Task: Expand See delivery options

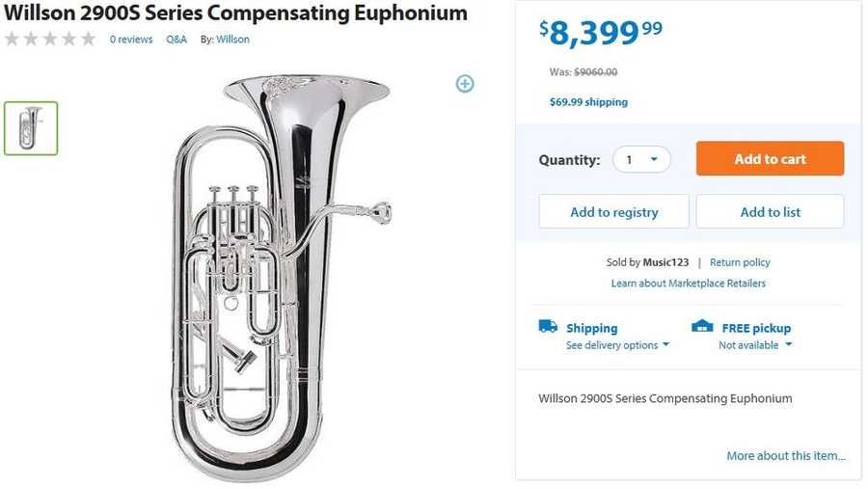Action: click(x=617, y=345)
